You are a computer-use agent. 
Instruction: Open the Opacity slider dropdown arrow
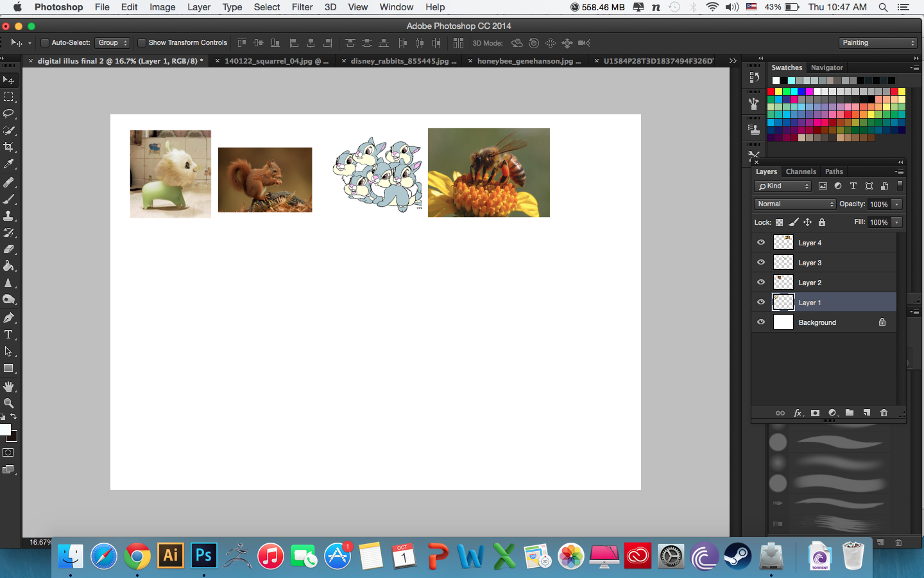tap(897, 204)
